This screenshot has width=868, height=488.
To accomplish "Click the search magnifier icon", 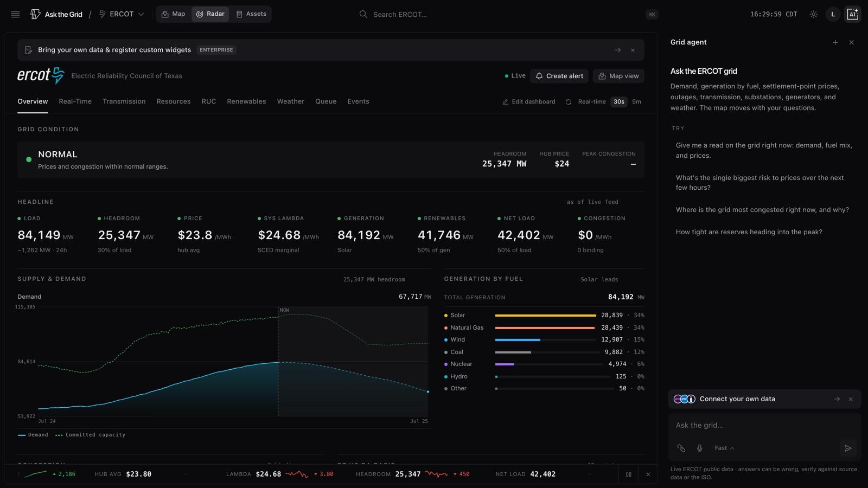I will click(x=363, y=14).
